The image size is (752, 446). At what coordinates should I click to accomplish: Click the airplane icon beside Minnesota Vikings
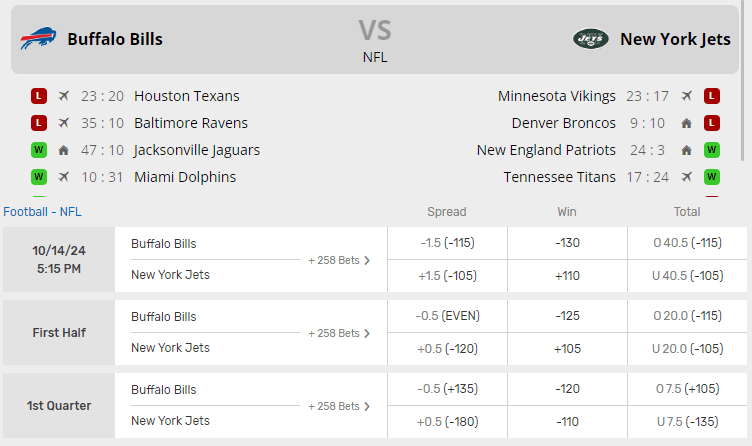(x=686, y=96)
